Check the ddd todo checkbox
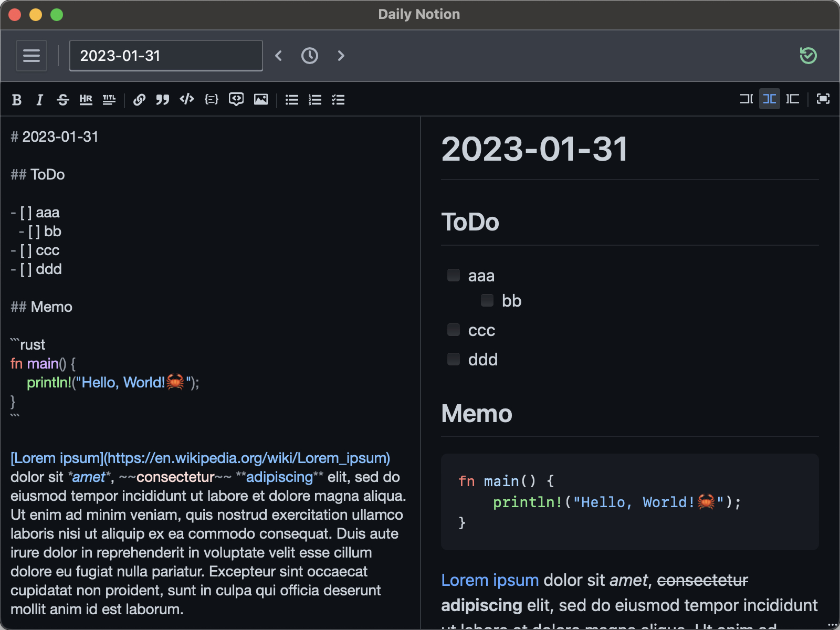 tap(454, 359)
